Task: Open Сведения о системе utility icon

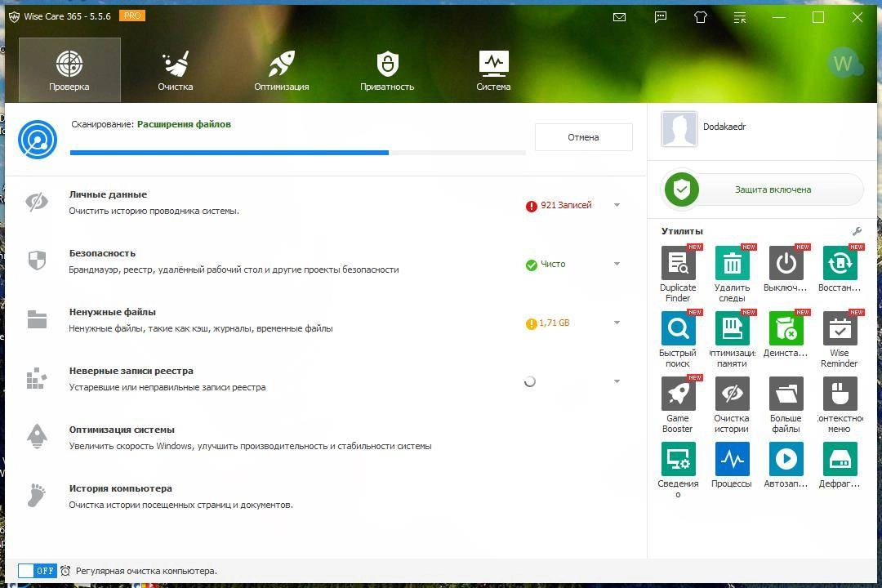Action: coord(678,459)
